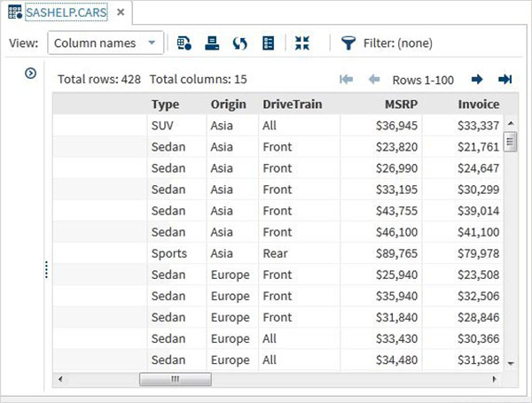Go to previous page of rows
Viewport: 532px width, 403px height.
click(x=374, y=80)
